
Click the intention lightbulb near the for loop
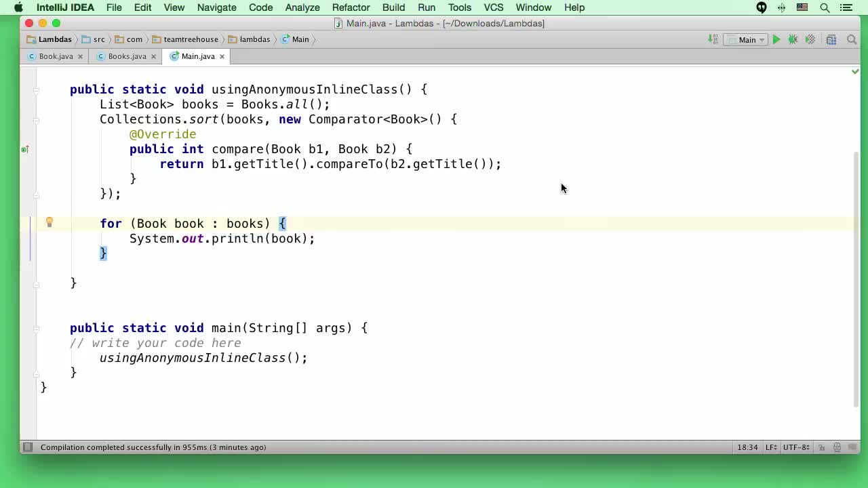[x=50, y=222]
